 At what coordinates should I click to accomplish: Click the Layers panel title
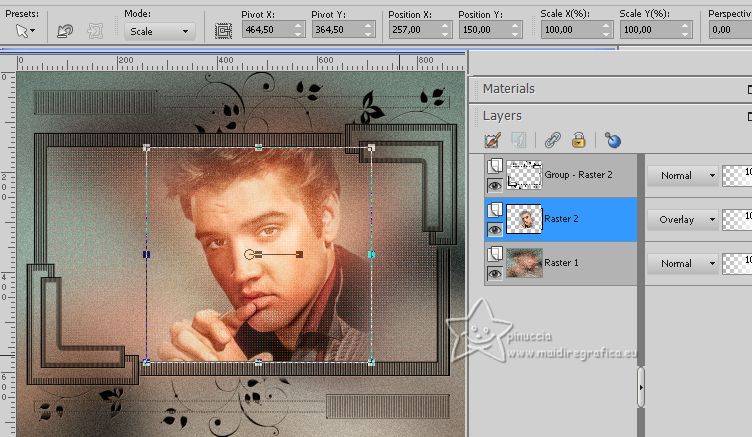point(502,116)
